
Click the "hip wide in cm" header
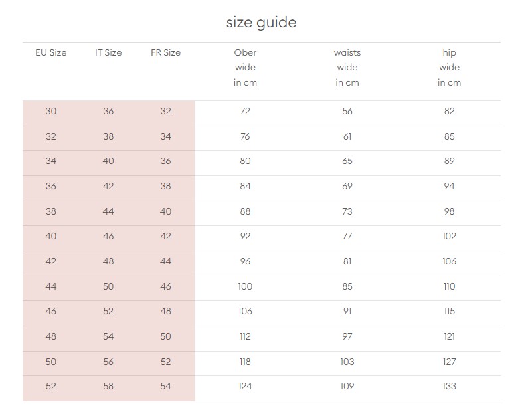pyautogui.click(x=450, y=67)
